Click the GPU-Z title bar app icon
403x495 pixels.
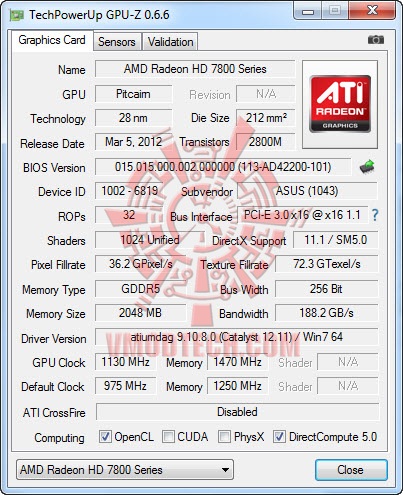17,15
